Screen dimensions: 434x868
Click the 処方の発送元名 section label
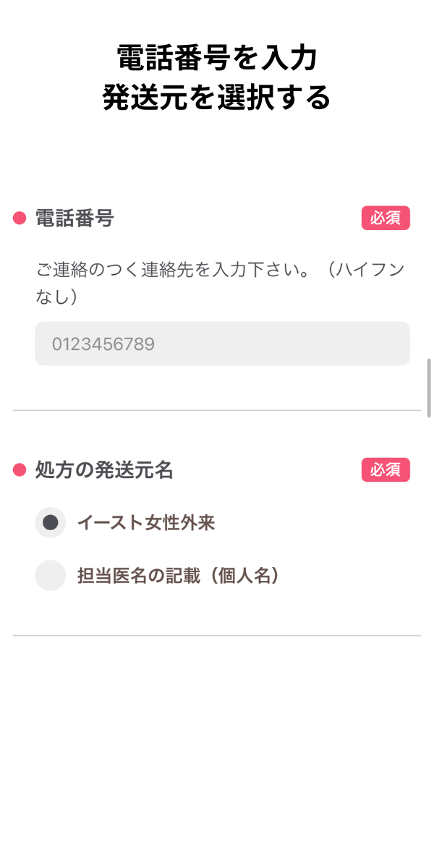pyautogui.click(x=104, y=470)
